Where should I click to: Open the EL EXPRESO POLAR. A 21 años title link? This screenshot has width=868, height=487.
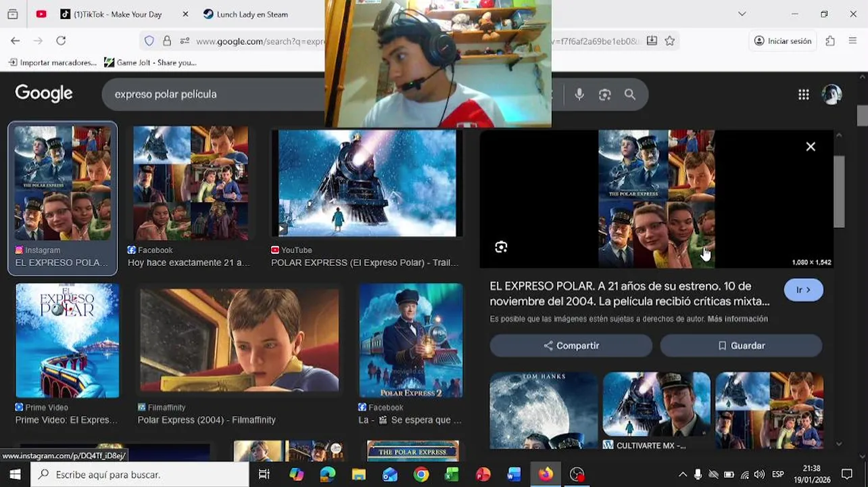click(629, 294)
